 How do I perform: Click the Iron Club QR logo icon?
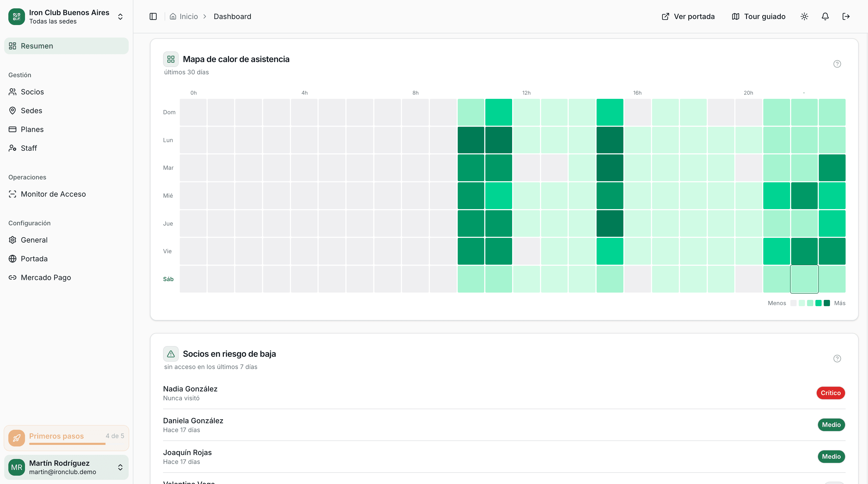click(x=16, y=16)
